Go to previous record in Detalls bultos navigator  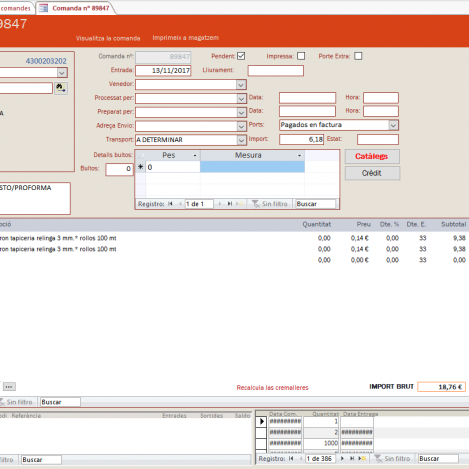(180, 204)
